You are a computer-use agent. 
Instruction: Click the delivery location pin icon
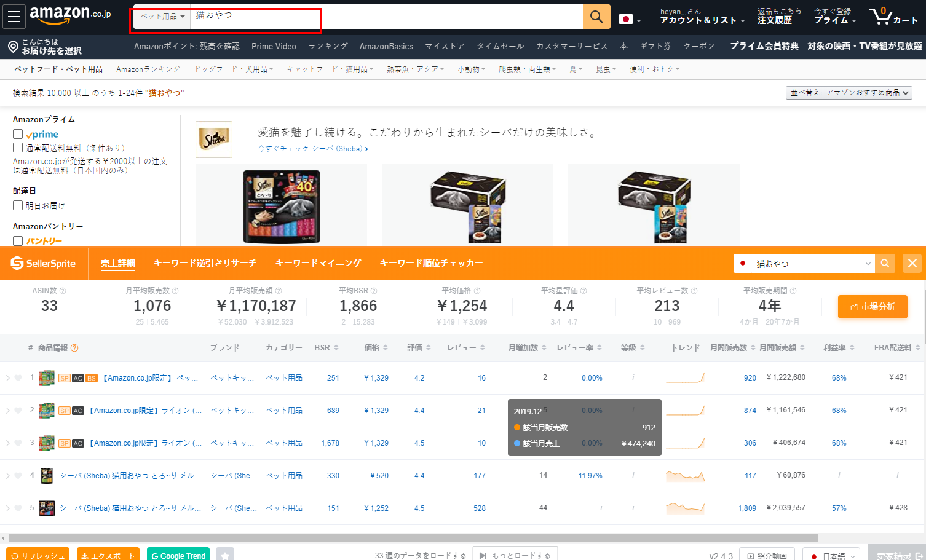click(x=13, y=47)
